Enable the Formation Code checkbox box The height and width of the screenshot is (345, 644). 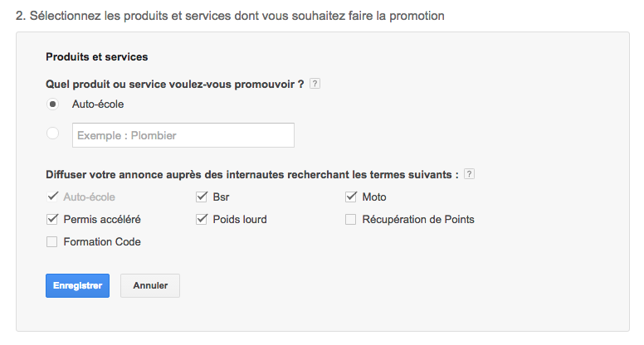tap(52, 241)
